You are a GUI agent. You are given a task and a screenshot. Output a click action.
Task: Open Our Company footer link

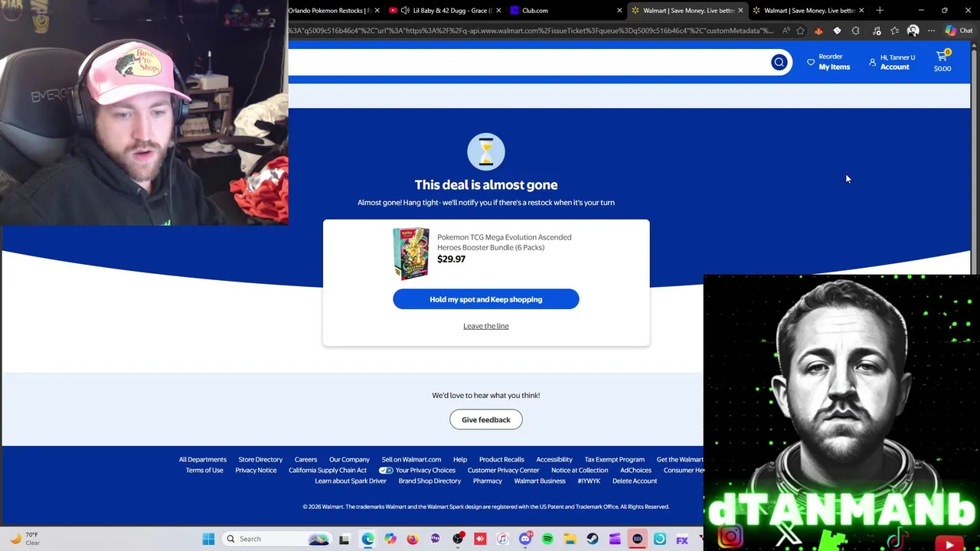pos(349,460)
